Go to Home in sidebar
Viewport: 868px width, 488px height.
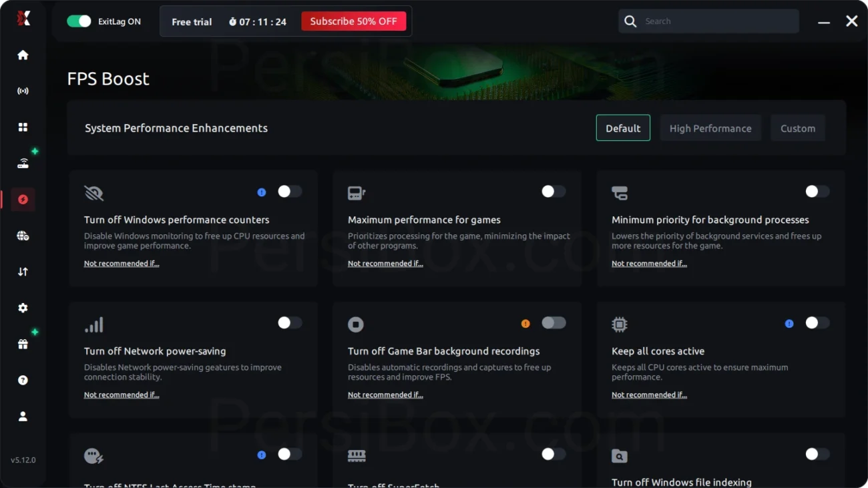point(23,55)
